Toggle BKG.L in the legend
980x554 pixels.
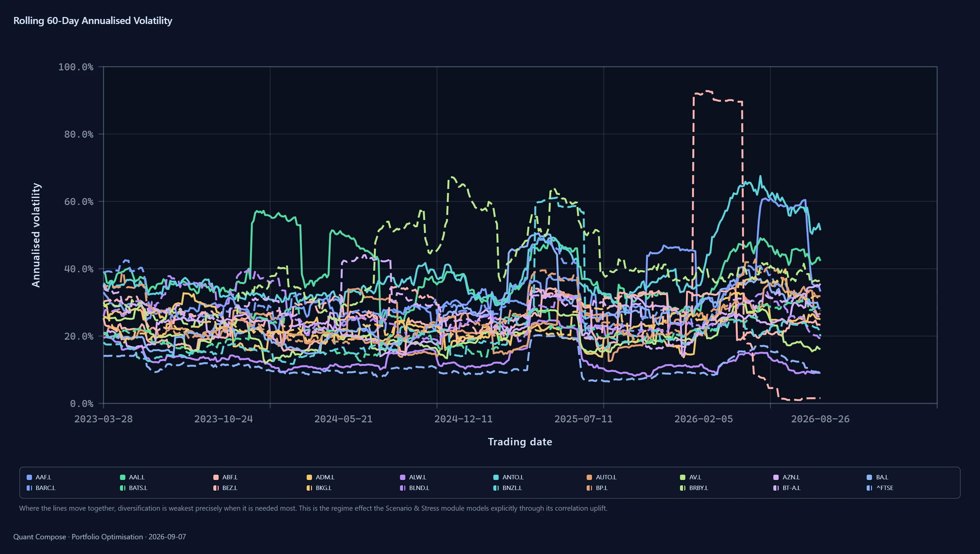pos(319,488)
